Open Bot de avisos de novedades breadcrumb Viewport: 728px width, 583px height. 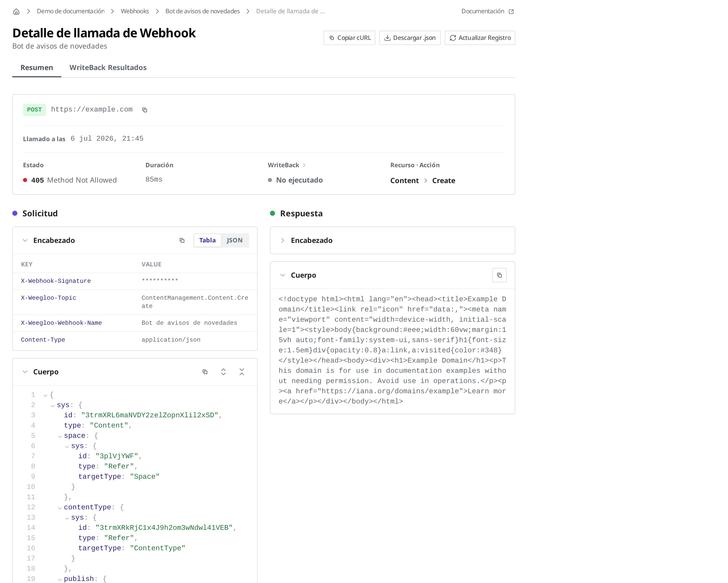202,12
